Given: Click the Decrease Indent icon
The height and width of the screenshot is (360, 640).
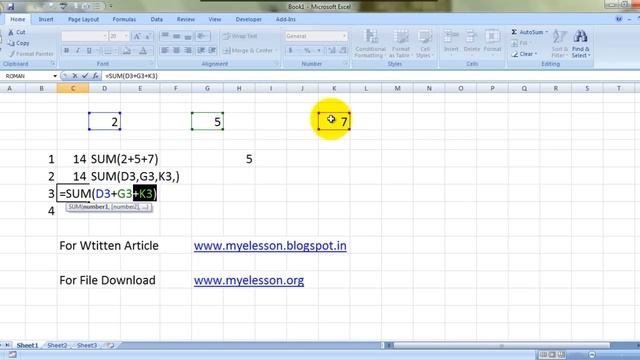Looking at the screenshot, I should click(x=201, y=50).
